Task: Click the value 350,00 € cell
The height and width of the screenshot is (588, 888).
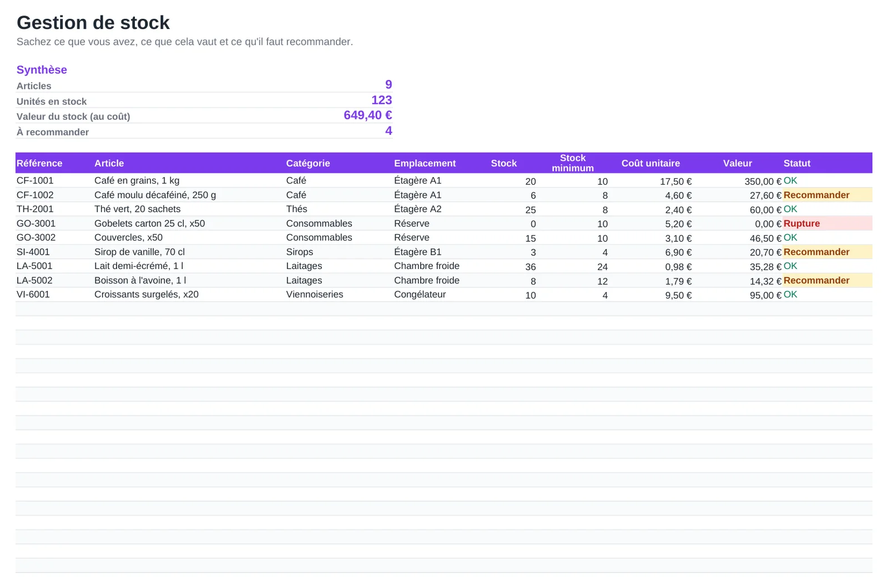Action: 763,181
